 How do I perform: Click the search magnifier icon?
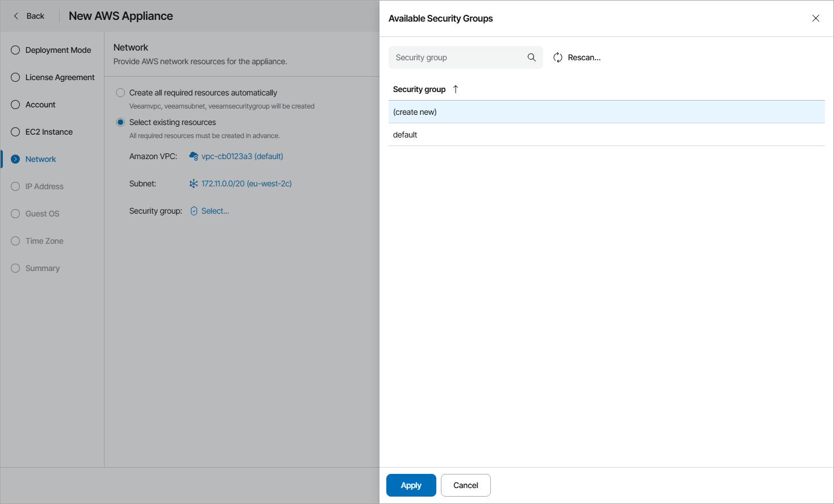pyautogui.click(x=532, y=57)
